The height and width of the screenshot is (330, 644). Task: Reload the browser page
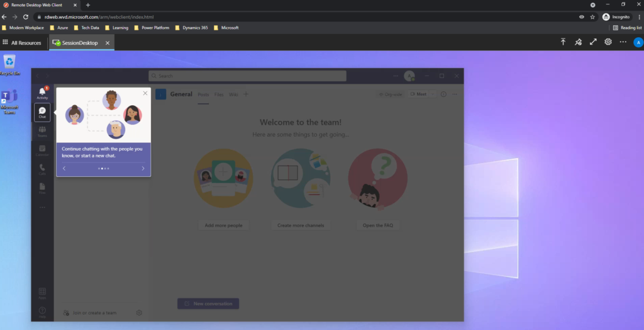(25, 17)
